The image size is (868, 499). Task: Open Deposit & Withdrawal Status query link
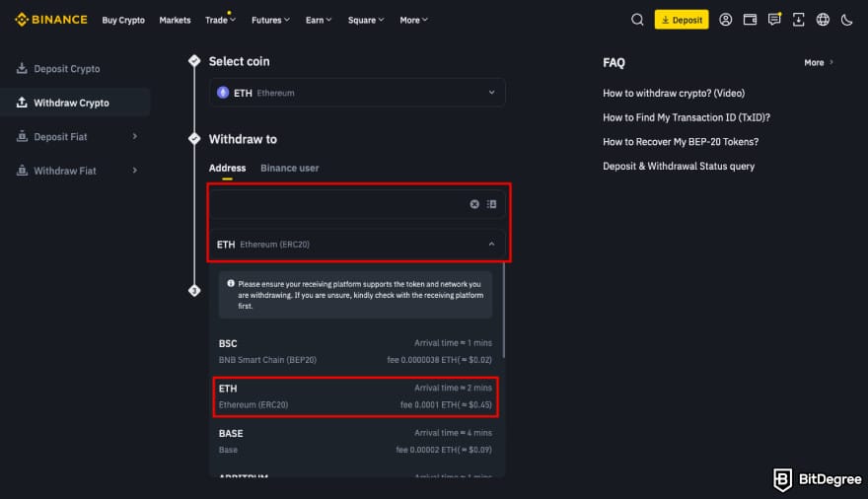pos(679,166)
